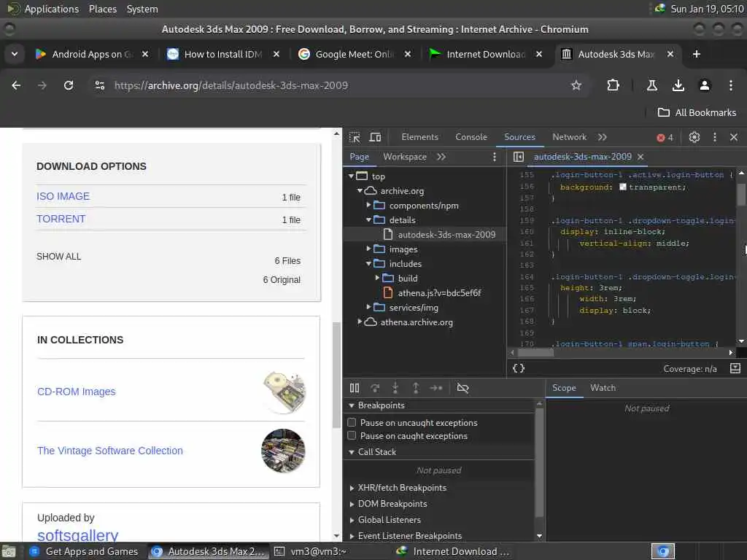Bookmark this page with the star icon
The width and height of the screenshot is (747, 560).
576,85
